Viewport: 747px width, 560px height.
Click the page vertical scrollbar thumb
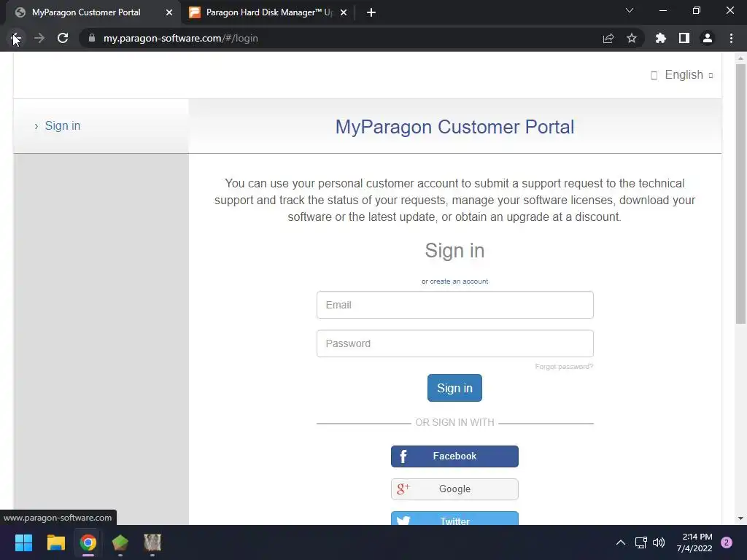[740, 192]
